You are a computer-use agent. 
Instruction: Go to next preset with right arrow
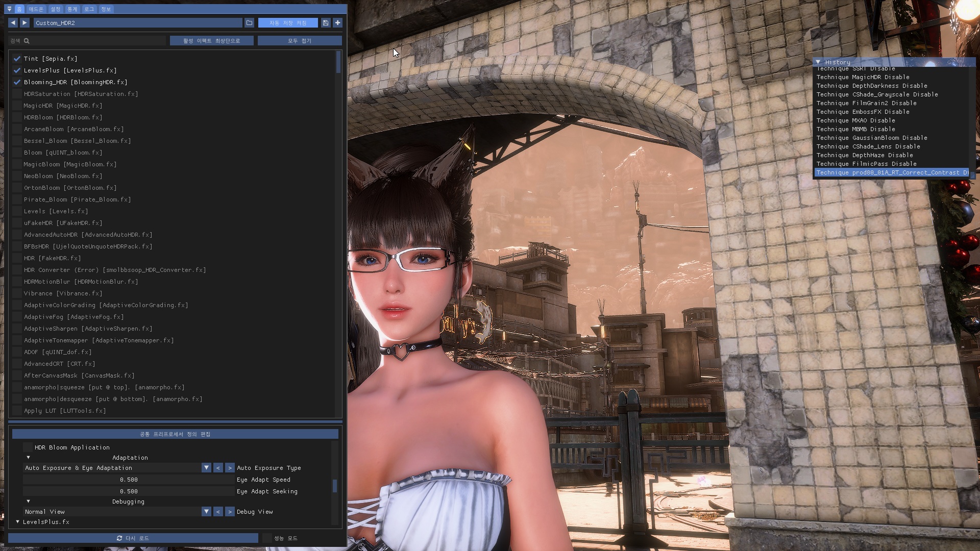coord(24,22)
